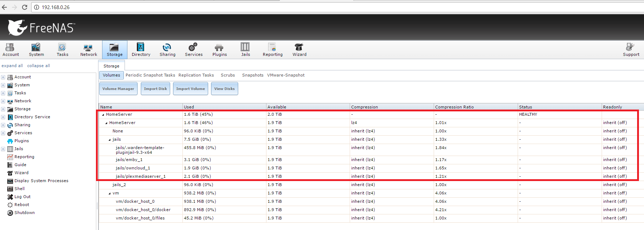Image resolution: width=644 pixels, height=230 pixels.
Task: Switch to the VMware-Snapshot tab
Action: [286, 75]
